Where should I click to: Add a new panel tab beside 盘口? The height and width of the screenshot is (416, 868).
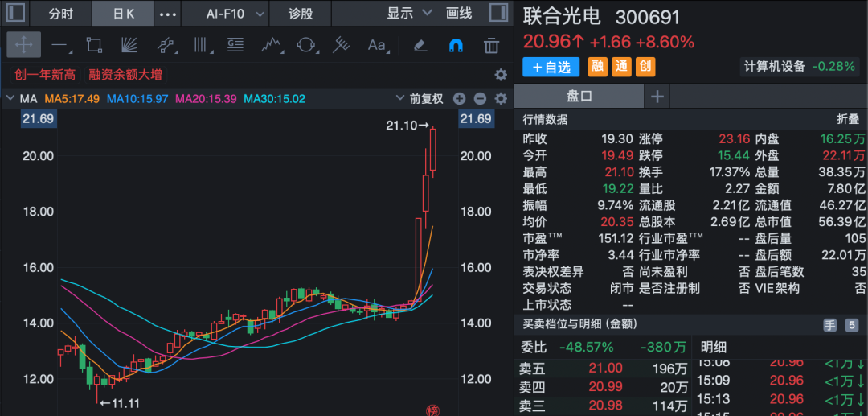(657, 97)
